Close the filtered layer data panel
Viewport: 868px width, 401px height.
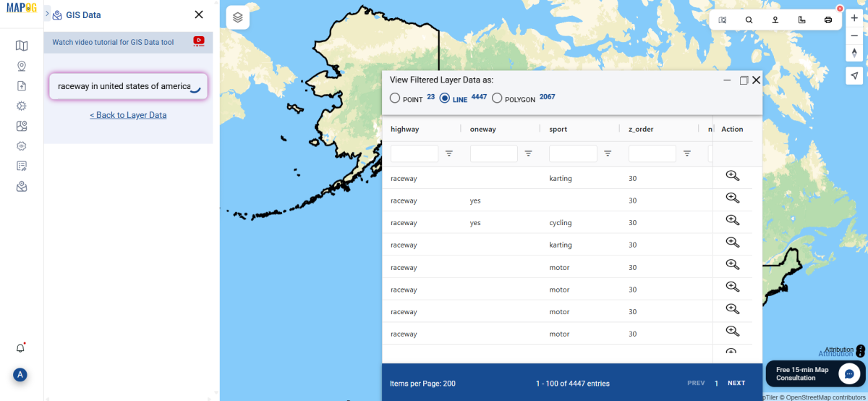(x=756, y=80)
